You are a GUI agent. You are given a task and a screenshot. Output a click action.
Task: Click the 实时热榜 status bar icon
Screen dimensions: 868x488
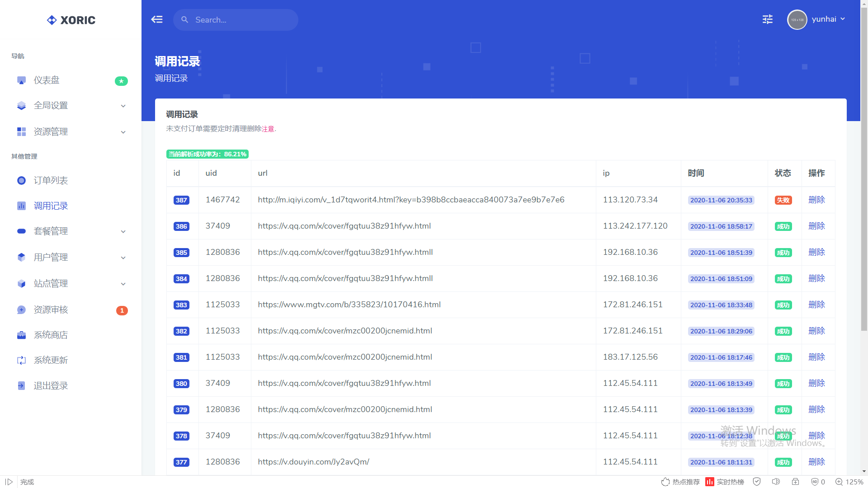(x=710, y=482)
